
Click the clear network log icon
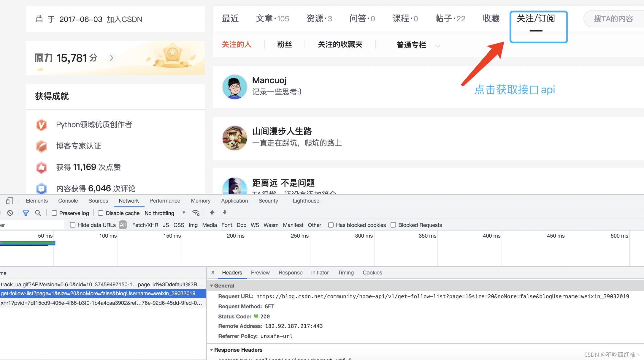click(10, 213)
